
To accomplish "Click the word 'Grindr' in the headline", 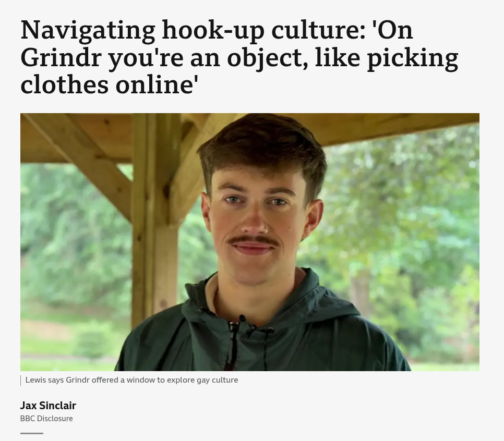I will pos(61,58).
